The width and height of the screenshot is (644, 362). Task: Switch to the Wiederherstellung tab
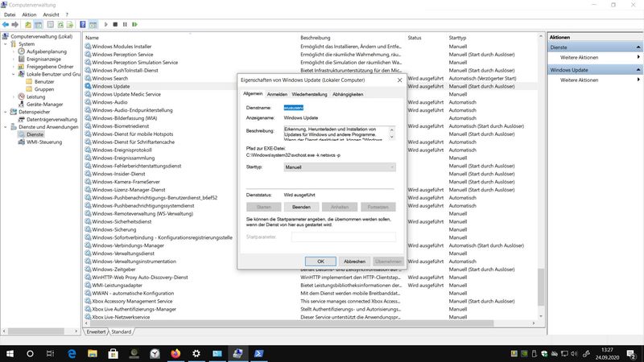(x=309, y=94)
